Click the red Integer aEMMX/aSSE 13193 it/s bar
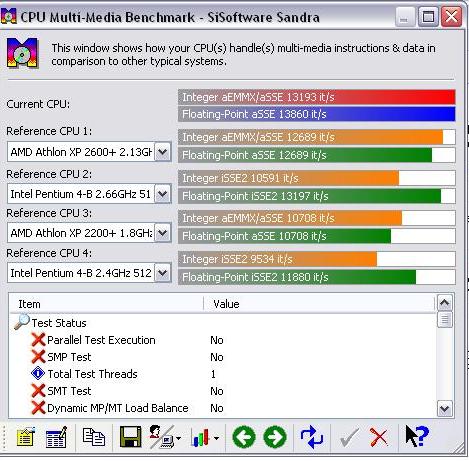 pos(317,97)
